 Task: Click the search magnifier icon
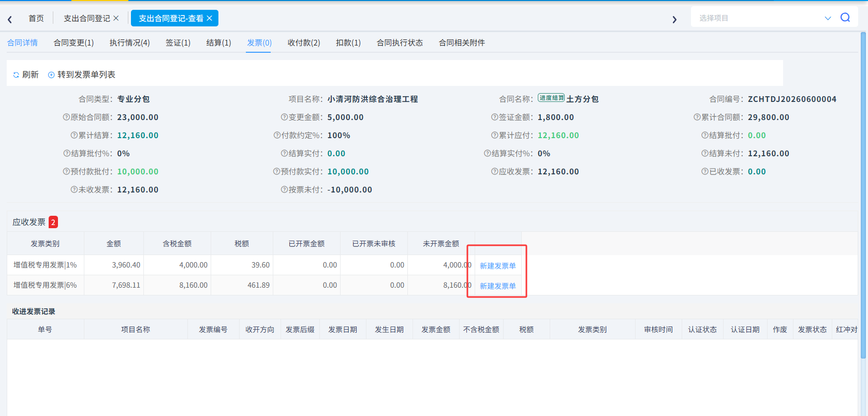[845, 18]
